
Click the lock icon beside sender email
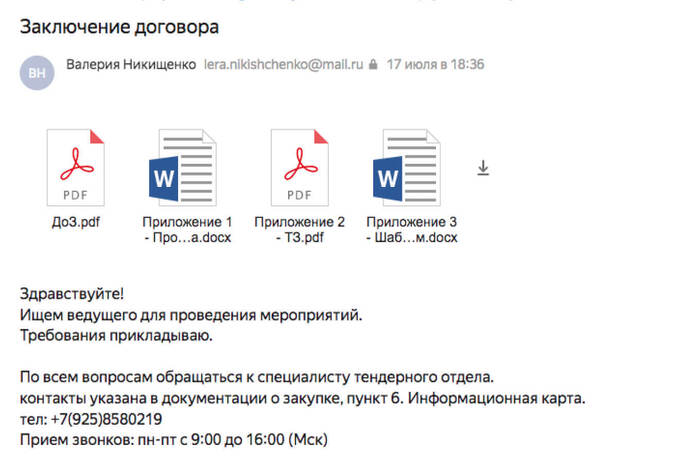point(373,65)
